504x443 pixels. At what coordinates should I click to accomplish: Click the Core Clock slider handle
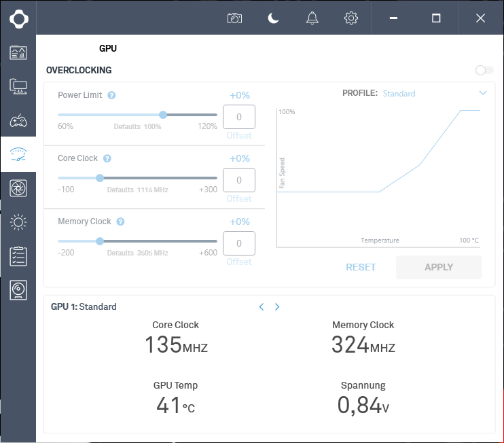point(100,178)
